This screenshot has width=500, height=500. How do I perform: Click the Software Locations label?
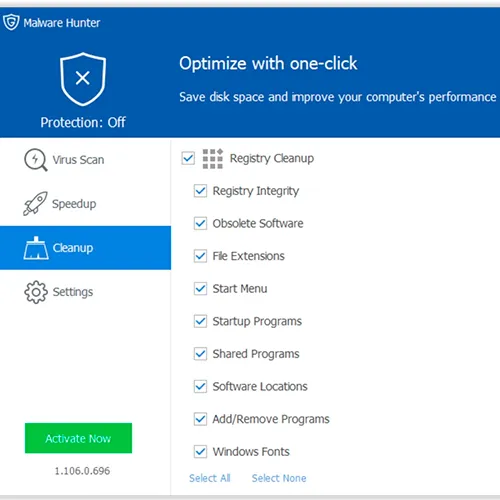[x=260, y=387]
